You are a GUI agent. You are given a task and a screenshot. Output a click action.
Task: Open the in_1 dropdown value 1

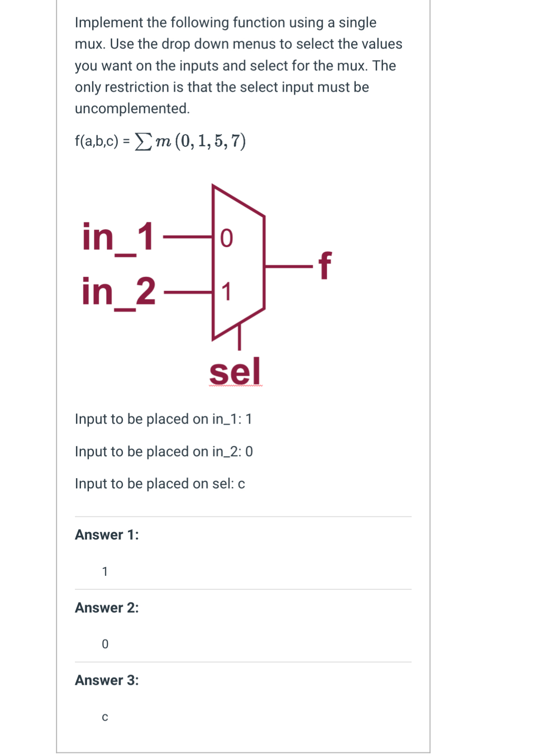point(249,419)
